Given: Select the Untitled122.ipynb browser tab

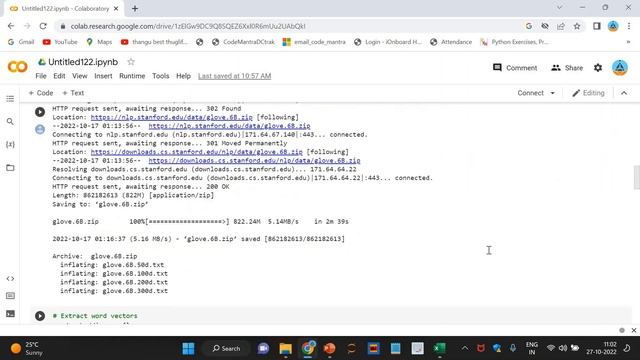Looking at the screenshot, I should [x=64, y=9].
